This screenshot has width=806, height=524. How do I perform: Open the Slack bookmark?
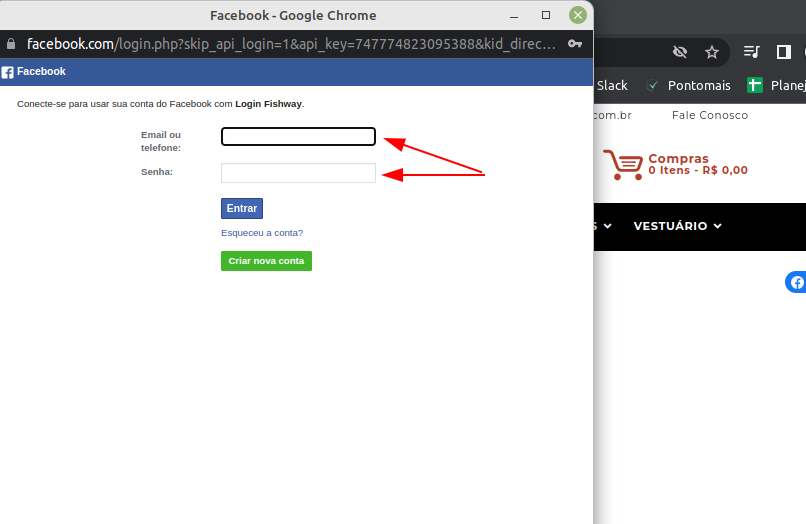coord(612,85)
